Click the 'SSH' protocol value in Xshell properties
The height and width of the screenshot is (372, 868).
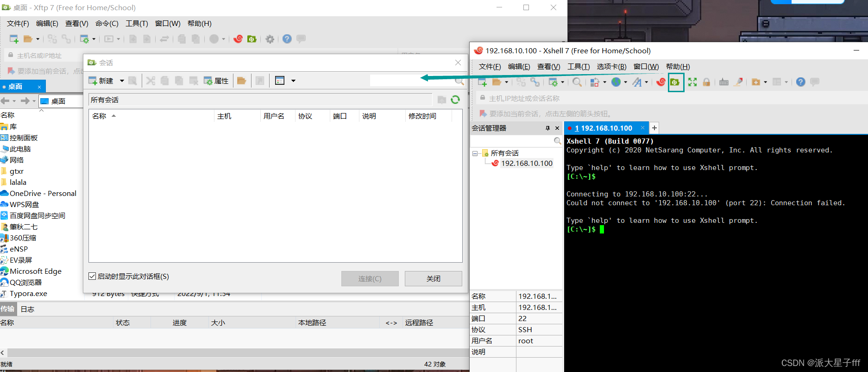point(525,330)
